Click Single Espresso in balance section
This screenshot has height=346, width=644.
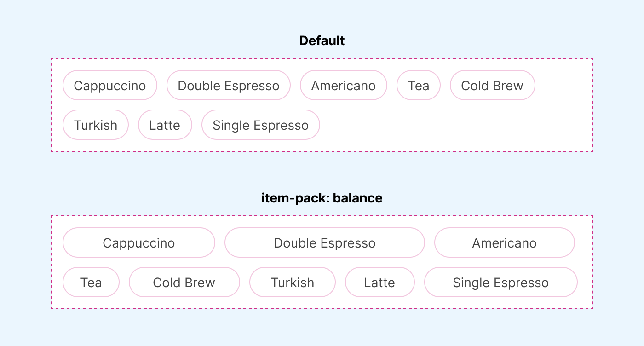(500, 283)
